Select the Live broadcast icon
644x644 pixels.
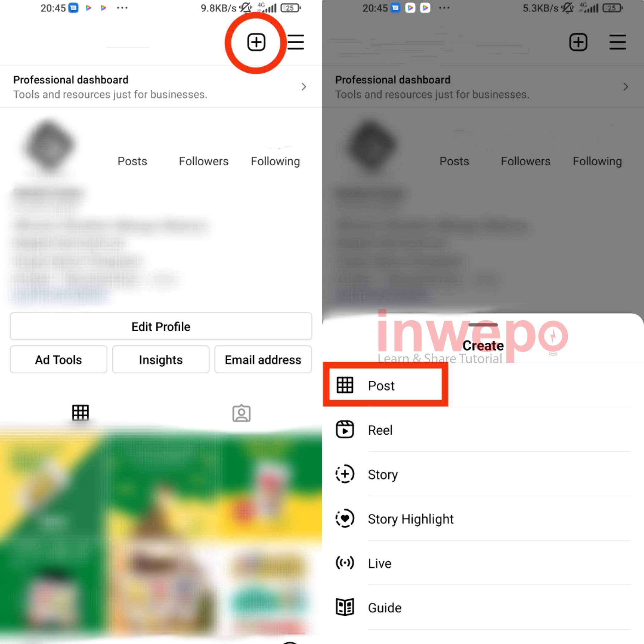click(x=344, y=563)
